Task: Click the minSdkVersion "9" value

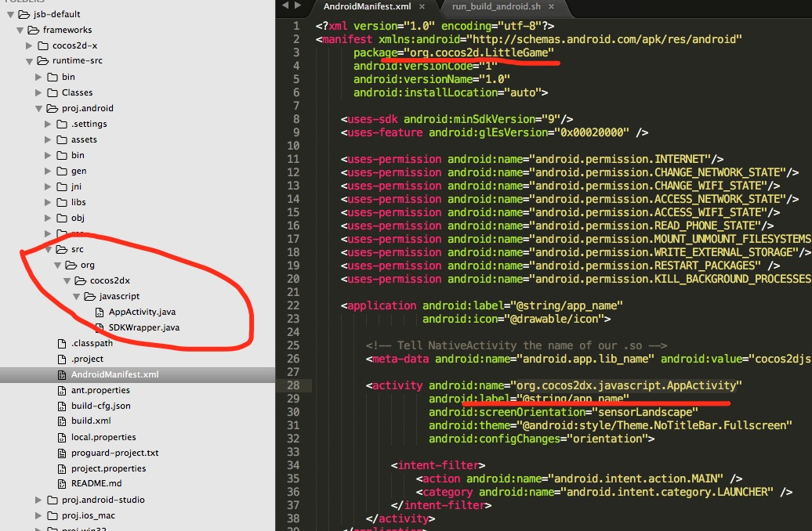Action: 550,120
